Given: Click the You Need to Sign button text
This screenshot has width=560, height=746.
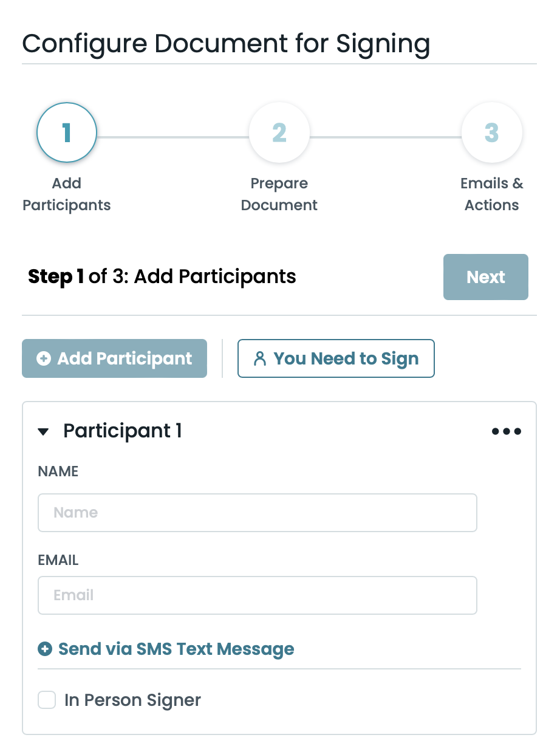Looking at the screenshot, I should [x=346, y=359].
